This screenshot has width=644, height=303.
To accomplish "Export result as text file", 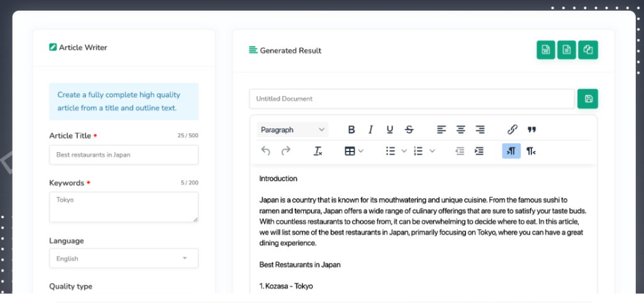I will tap(567, 50).
